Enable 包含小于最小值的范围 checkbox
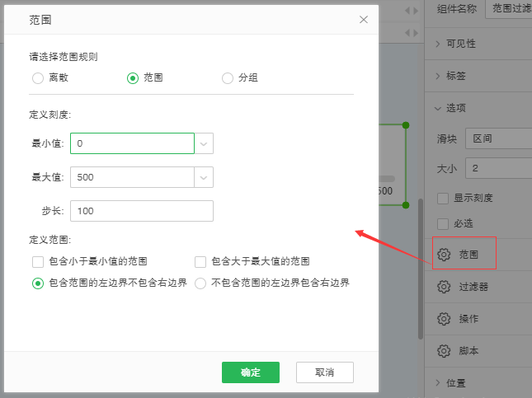532x398 pixels. coord(38,262)
